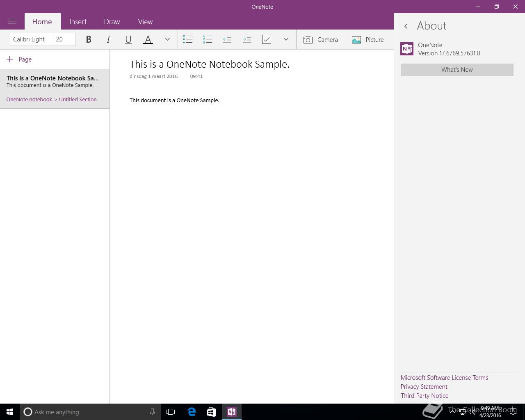Click the Cortana 'Ask me anything' search box
525x420 pixels.
tap(90, 412)
